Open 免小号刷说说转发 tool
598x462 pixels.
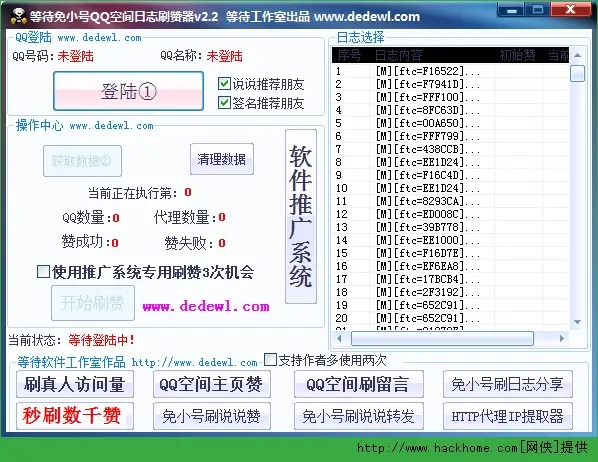(358, 415)
